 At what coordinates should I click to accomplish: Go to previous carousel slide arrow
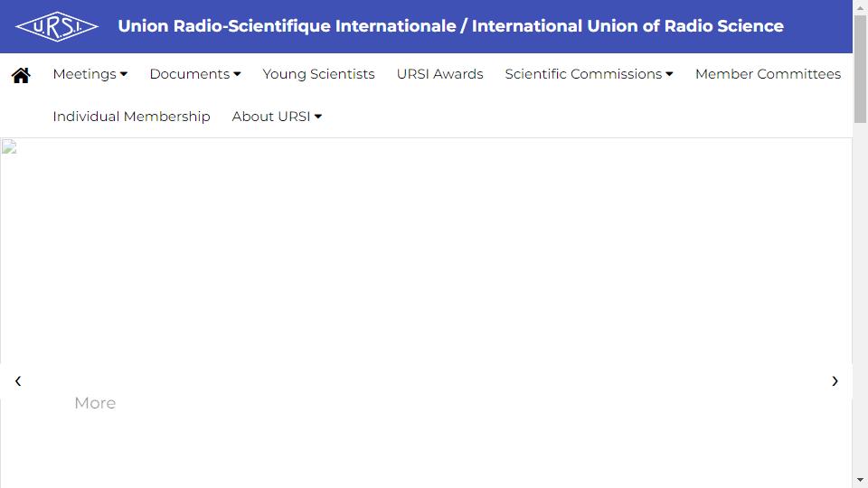(18, 380)
